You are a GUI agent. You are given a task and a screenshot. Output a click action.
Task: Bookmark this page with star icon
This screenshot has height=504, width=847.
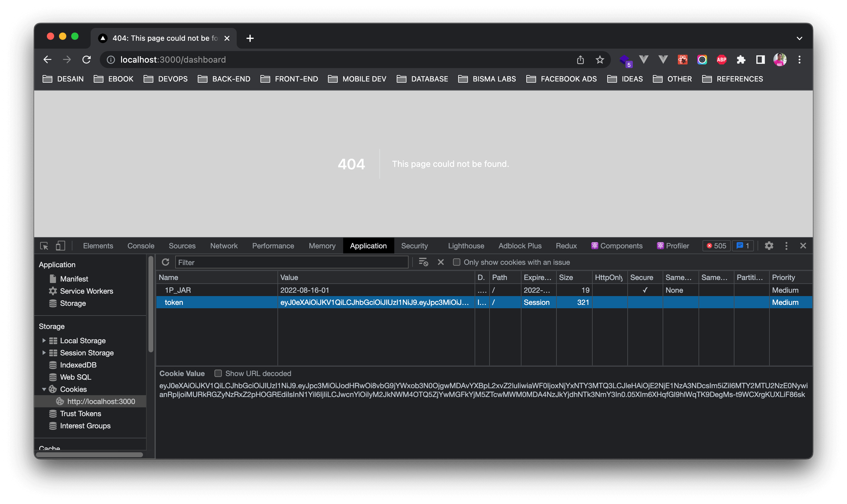click(x=600, y=60)
